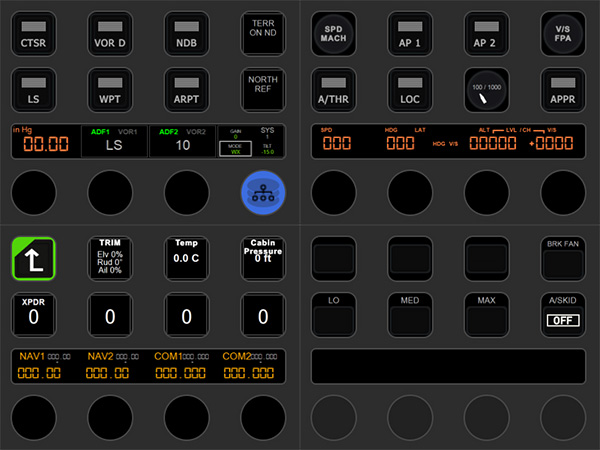The image size is (600, 450).
Task: Tap the in Hg 00.00 barometer readout
Action: (x=46, y=141)
